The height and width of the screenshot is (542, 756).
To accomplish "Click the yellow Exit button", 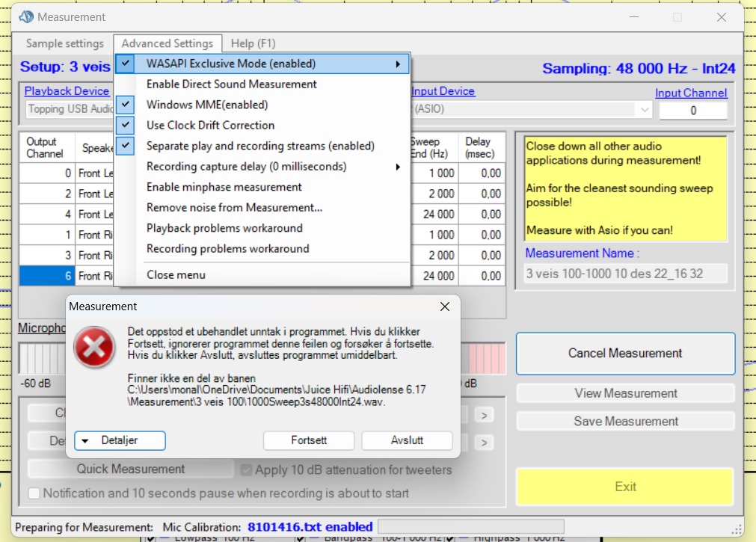I will 625,487.
